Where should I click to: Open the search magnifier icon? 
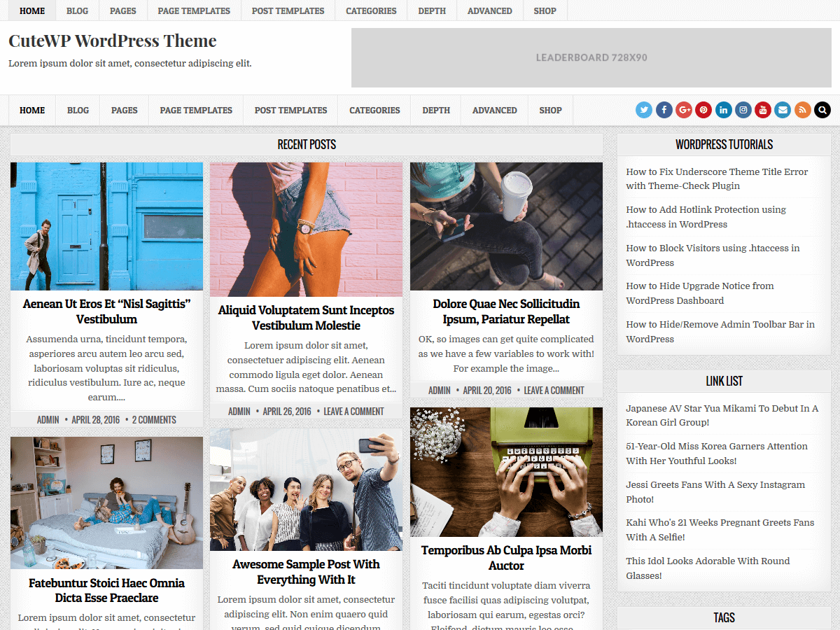click(x=822, y=110)
